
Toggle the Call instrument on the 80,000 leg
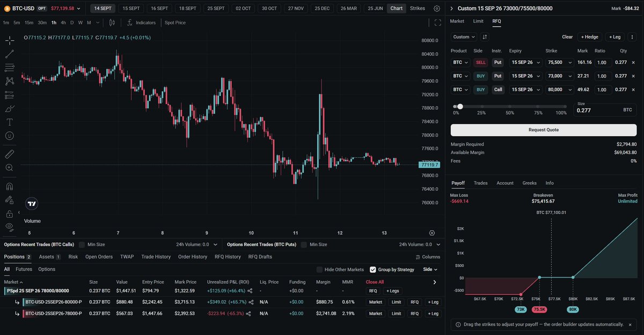tap(497, 90)
